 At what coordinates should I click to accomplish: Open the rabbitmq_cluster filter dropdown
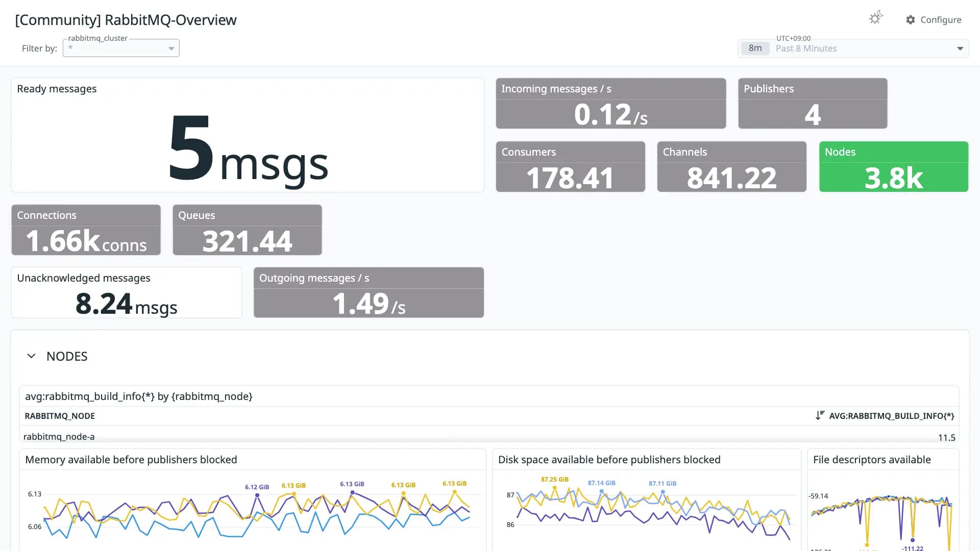pos(121,48)
